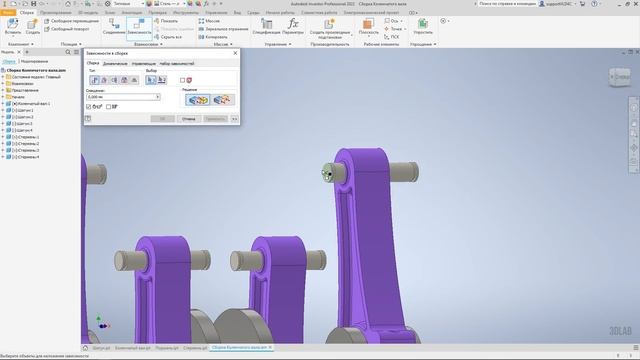This screenshot has width=640, height=360.
Task: Click the Отмена button in dialog
Action: (189, 119)
